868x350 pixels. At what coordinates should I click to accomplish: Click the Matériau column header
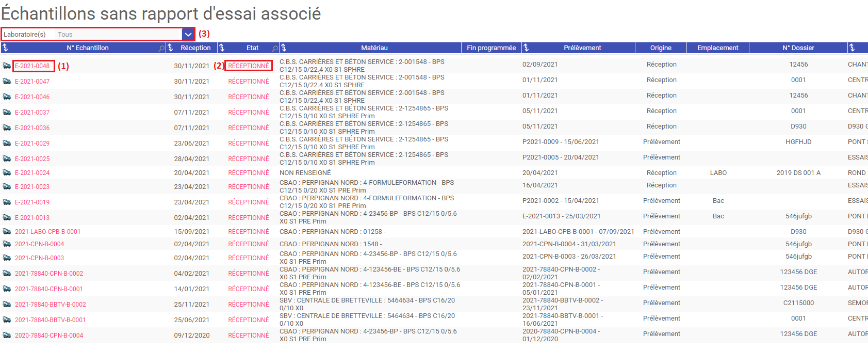pos(374,48)
